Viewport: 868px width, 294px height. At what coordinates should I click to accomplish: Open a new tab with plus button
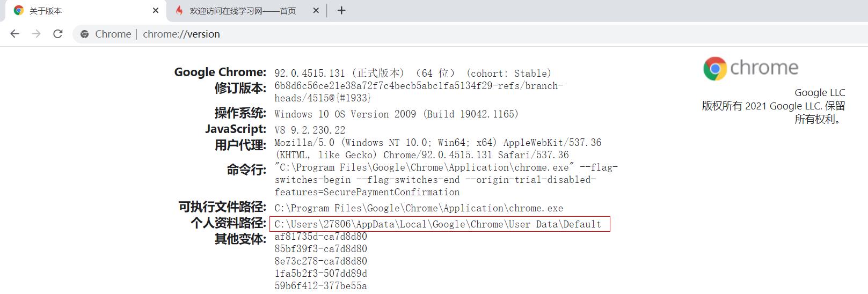click(x=341, y=10)
